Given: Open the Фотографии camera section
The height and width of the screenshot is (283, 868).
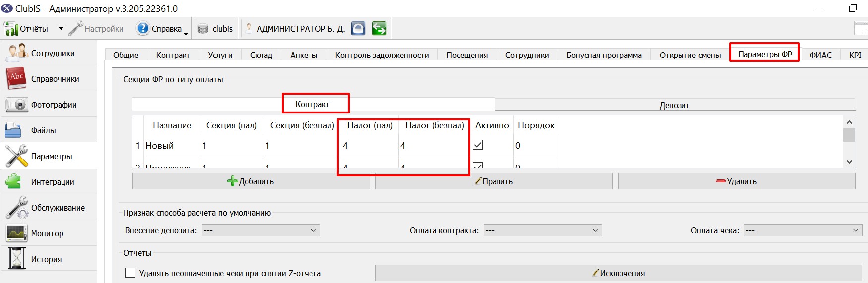Looking at the screenshot, I should [49, 105].
